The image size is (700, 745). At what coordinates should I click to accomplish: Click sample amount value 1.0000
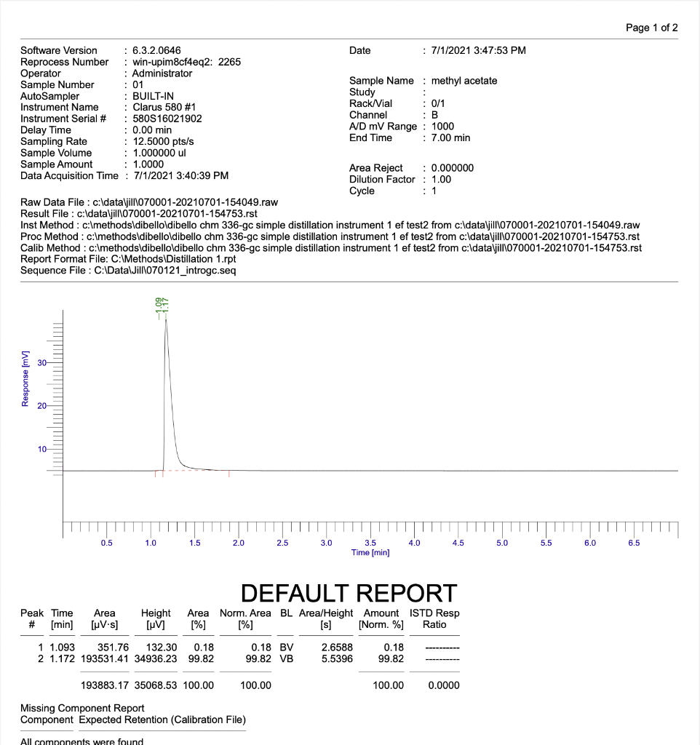tap(148, 164)
